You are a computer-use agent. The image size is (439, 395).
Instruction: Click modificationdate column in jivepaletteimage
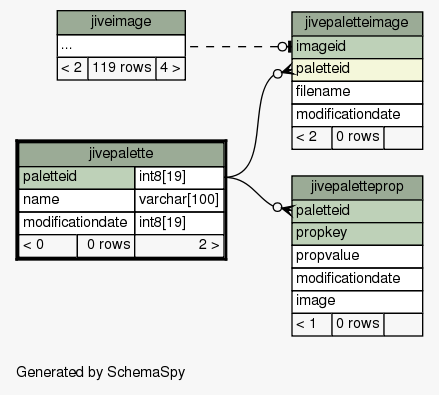pos(357,115)
